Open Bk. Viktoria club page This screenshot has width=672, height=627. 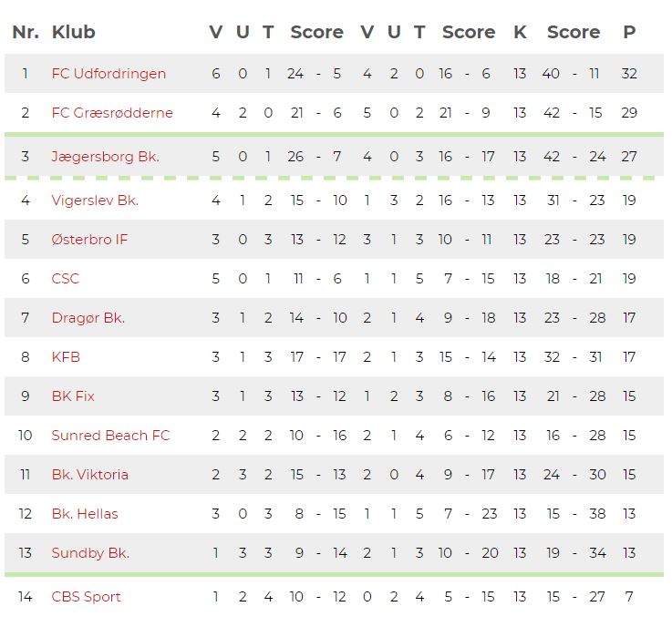coord(89,475)
